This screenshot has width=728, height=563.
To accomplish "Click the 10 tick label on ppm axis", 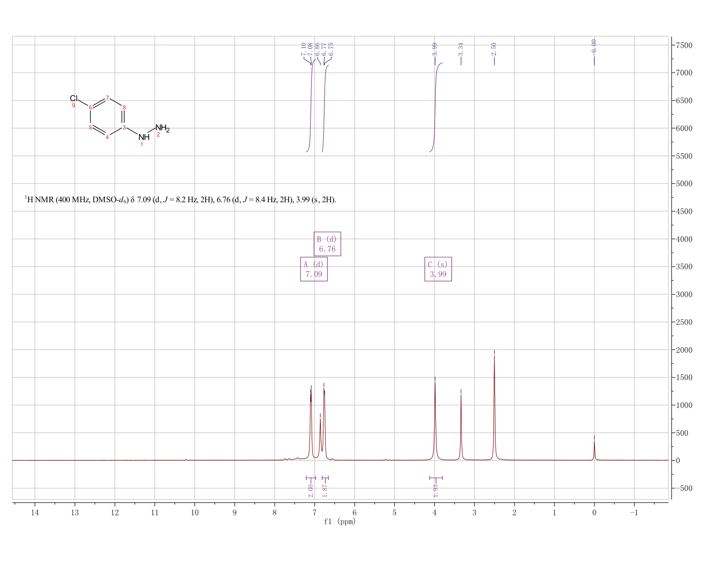I will click(195, 512).
